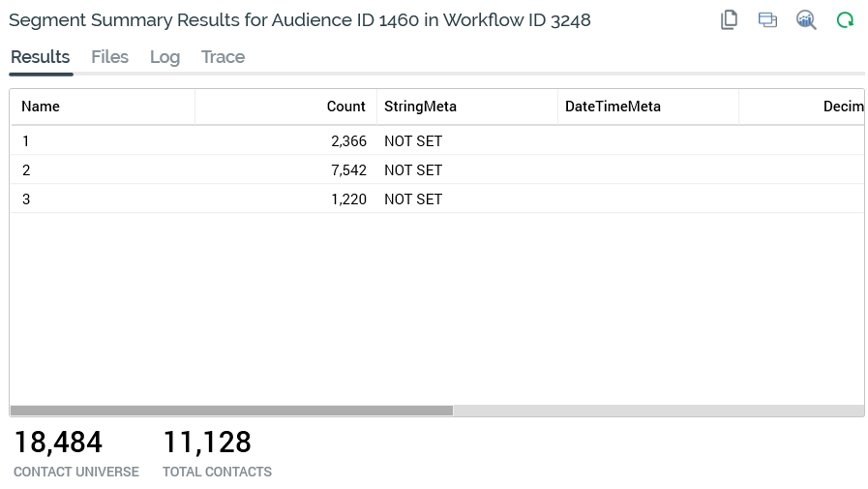Click NOT SET in segment 3 row

tap(413, 199)
